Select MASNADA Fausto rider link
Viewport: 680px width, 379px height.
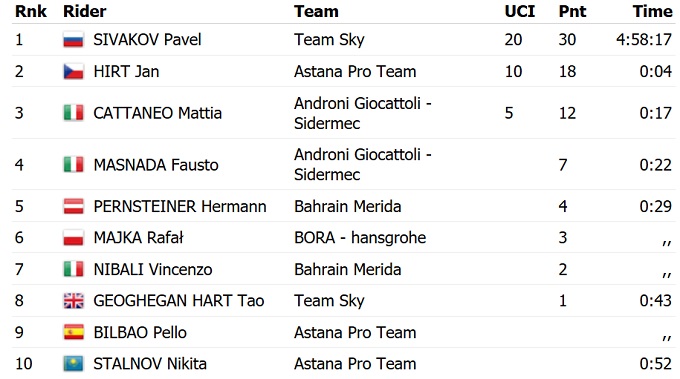point(156,165)
